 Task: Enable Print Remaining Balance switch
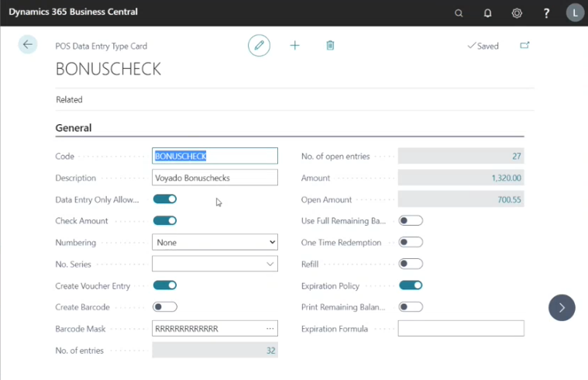(x=411, y=307)
